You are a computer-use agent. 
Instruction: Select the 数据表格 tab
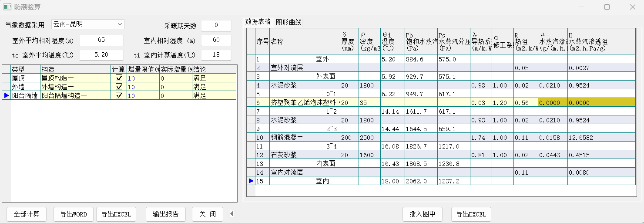pos(258,22)
